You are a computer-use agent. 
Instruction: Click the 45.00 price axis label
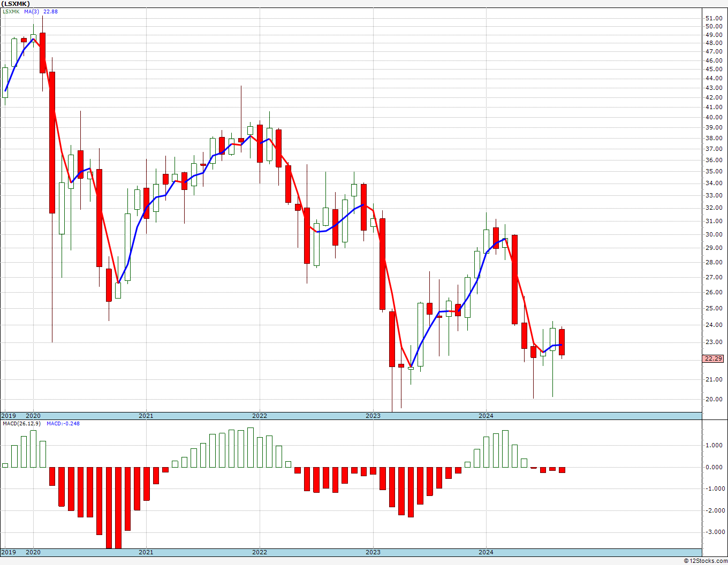(x=714, y=69)
